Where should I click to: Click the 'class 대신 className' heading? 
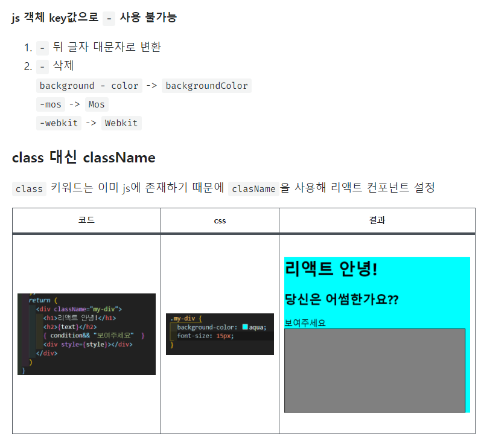coord(84,158)
